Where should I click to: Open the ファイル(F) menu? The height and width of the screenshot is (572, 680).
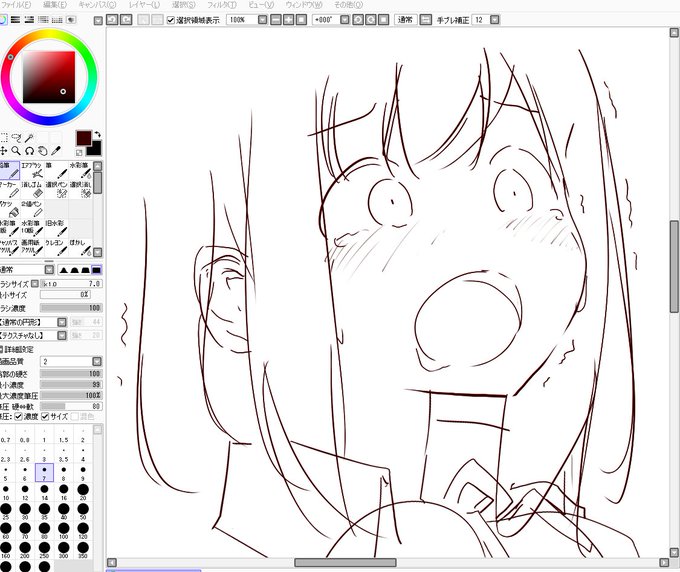click(16, 5)
